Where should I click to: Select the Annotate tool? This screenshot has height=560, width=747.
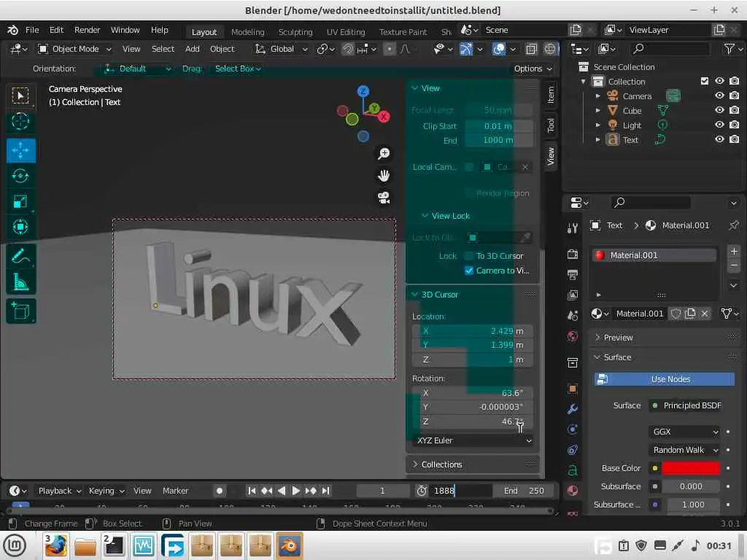[20, 257]
